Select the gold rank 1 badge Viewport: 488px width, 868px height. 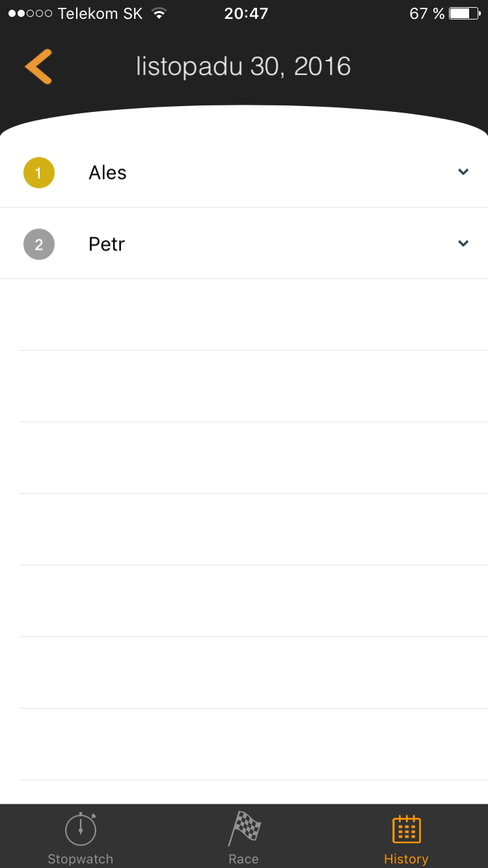(39, 173)
